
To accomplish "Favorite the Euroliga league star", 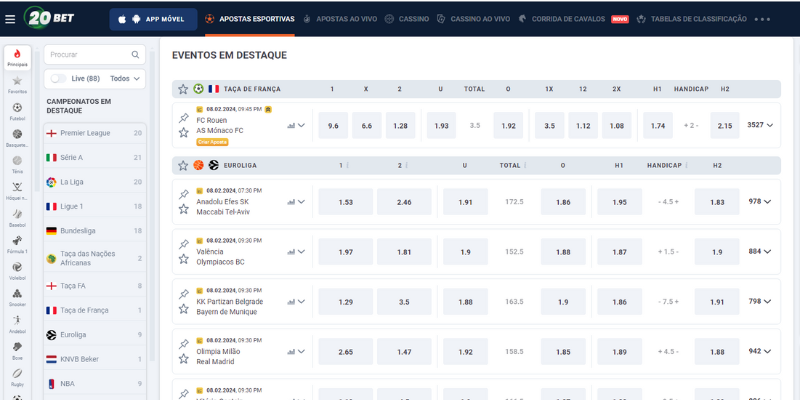I will click(x=183, y=165).
